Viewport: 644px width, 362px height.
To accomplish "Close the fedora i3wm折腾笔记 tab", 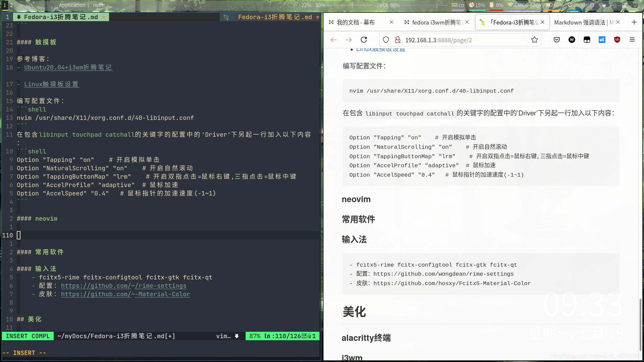I will pos(467,22).
